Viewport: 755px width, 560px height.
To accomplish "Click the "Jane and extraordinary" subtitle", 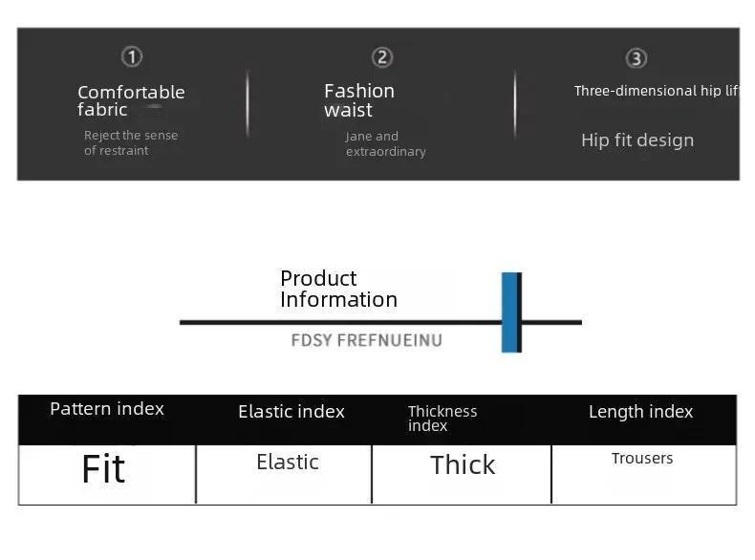I will (385, 143).
